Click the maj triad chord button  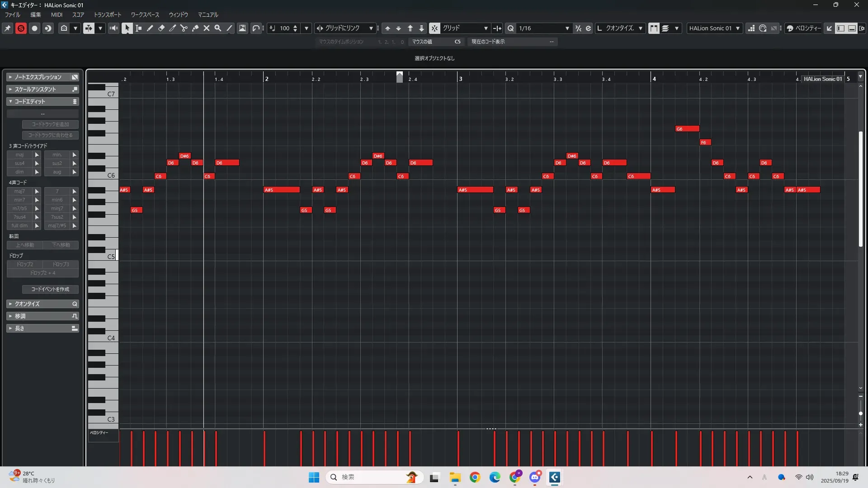(x=19, y=155)
